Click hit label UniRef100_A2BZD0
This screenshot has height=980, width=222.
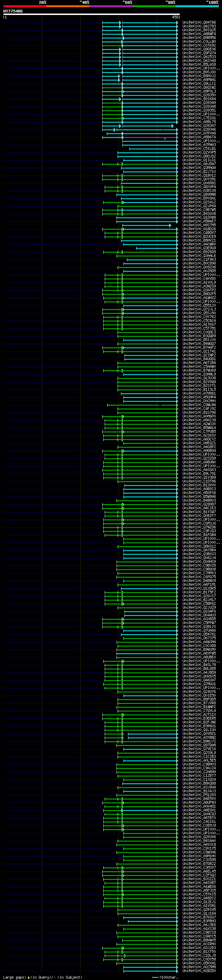pos(199,971)
